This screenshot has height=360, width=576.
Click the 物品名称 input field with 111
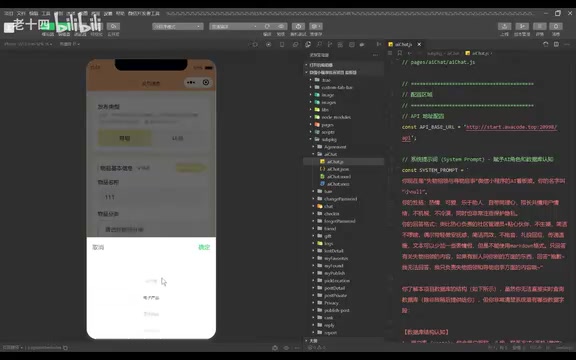(151, 197)
